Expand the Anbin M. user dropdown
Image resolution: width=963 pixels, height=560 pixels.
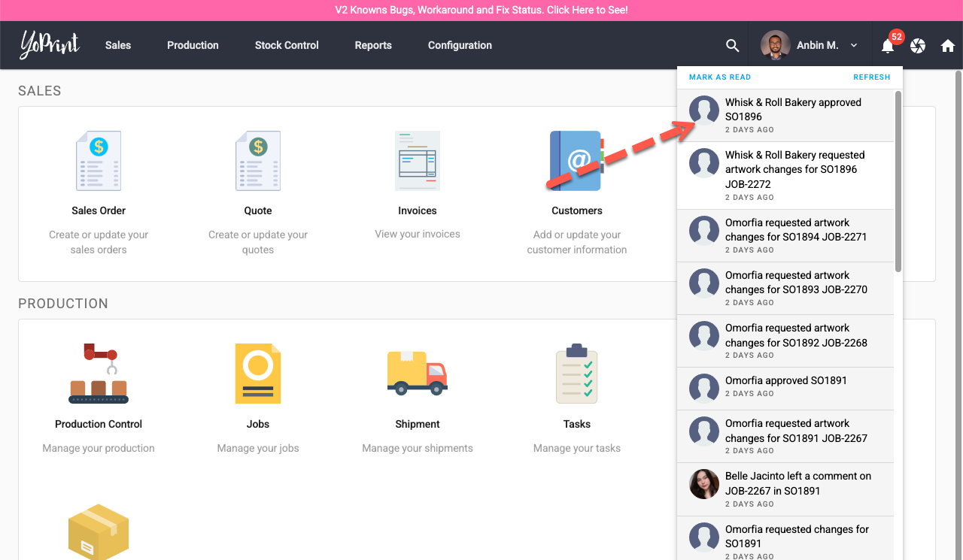tap(854, 46)
